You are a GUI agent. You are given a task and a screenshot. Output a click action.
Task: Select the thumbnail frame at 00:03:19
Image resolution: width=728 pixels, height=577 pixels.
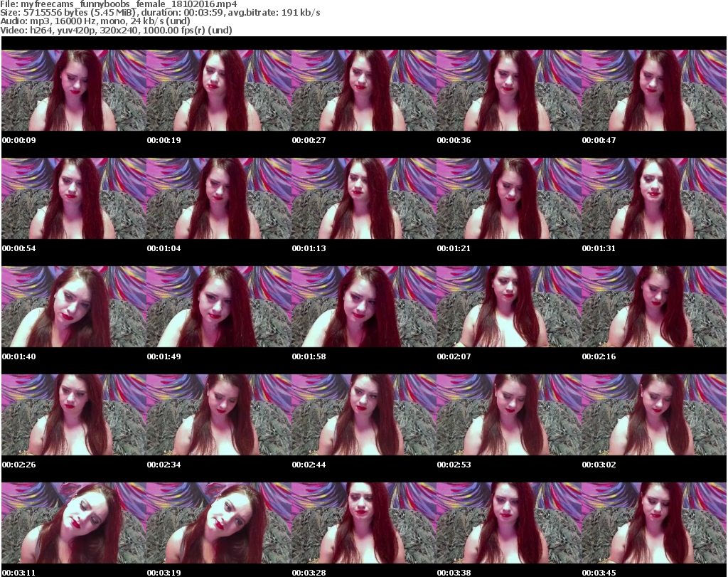(219, 523)
